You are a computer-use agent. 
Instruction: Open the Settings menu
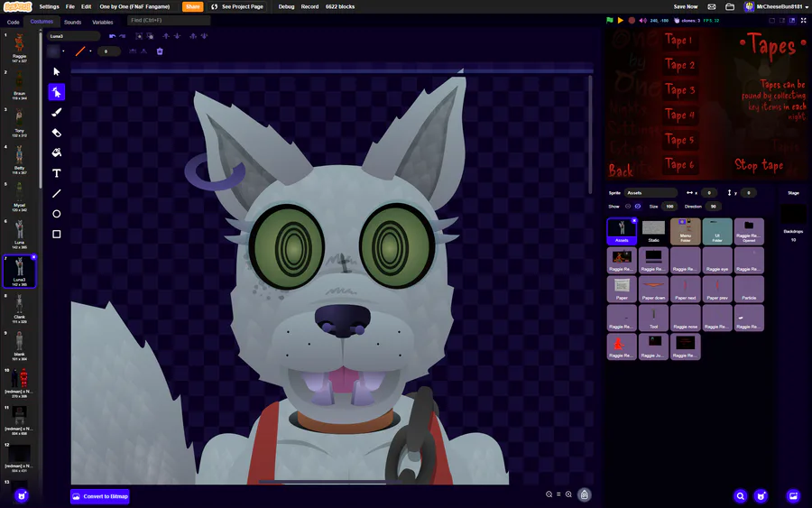click(50, 6)
